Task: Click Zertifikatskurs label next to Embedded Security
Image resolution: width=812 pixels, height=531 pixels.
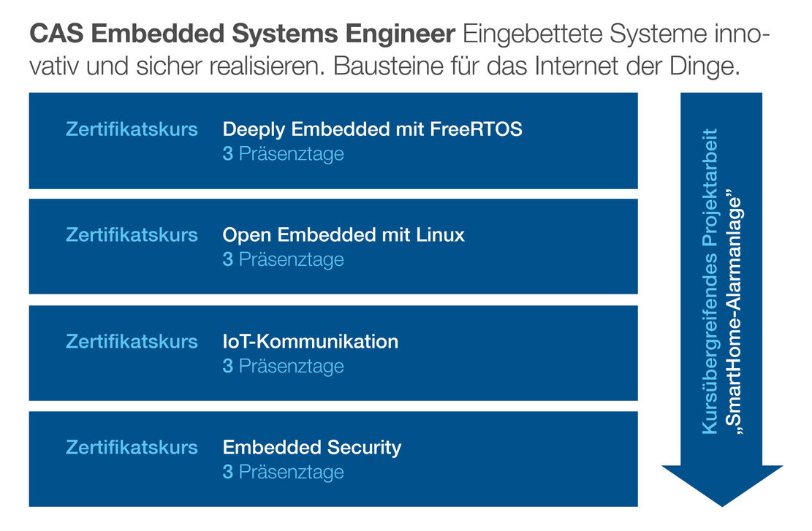Action: [132, 447]
